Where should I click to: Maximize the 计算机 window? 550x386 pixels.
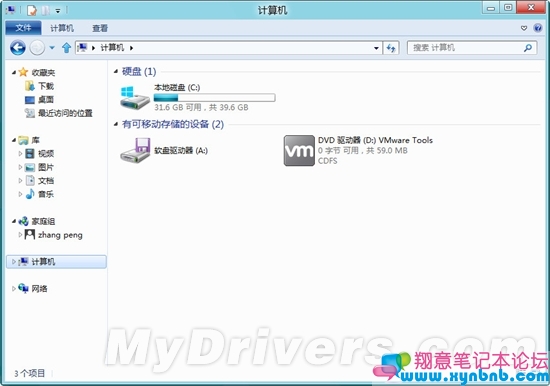508,8
